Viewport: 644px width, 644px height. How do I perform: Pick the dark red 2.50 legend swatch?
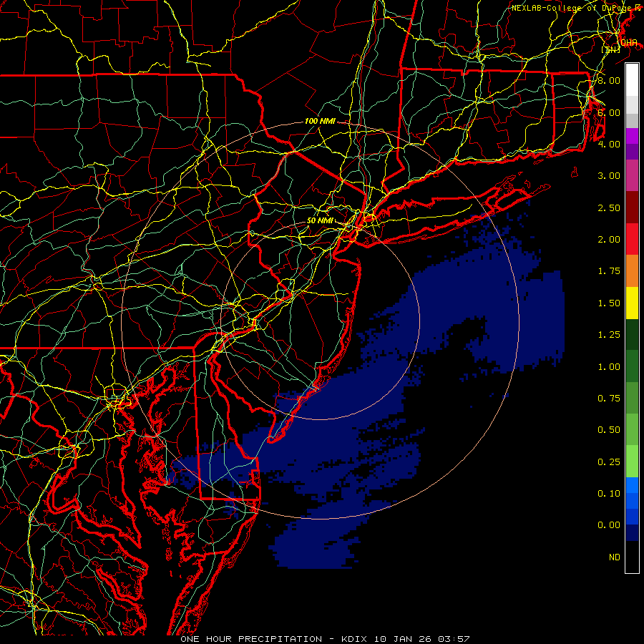tap(632, 208)
